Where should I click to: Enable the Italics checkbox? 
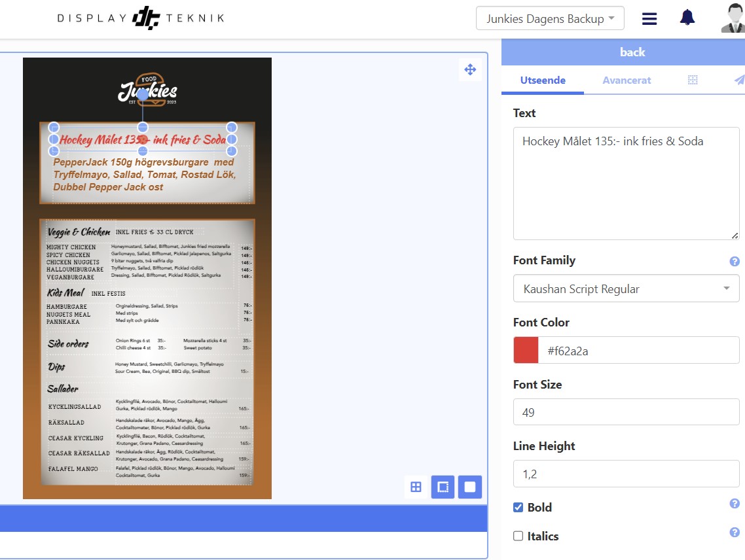pyautogui.click(x=518, y=536)
